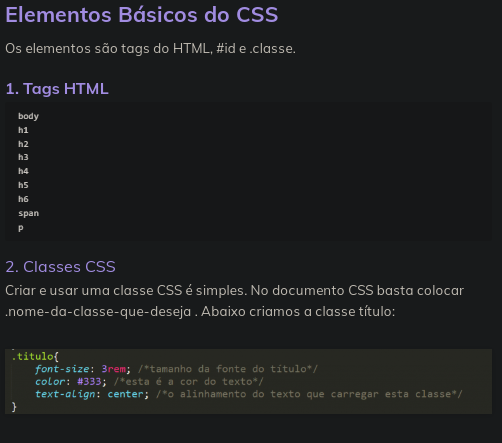Viewport: 502px width, 443px height.
Task: Click the '3rem' value in code
Action: [113, 369]
